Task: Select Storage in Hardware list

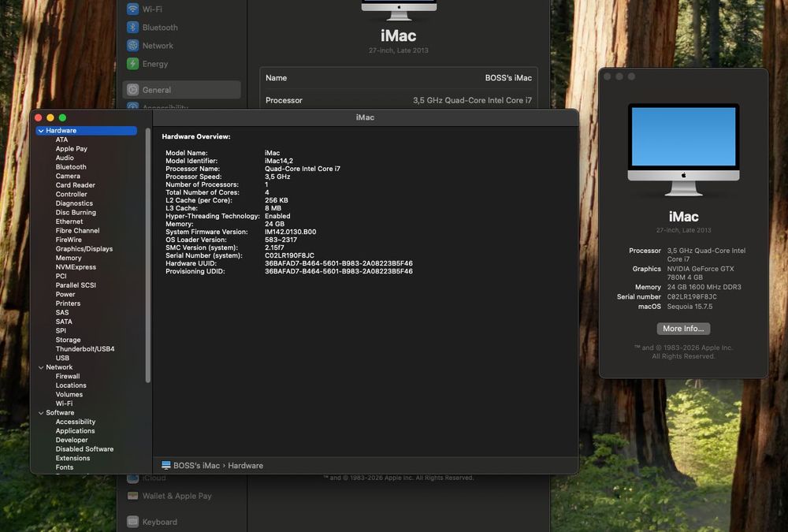Action: point(69,340)
